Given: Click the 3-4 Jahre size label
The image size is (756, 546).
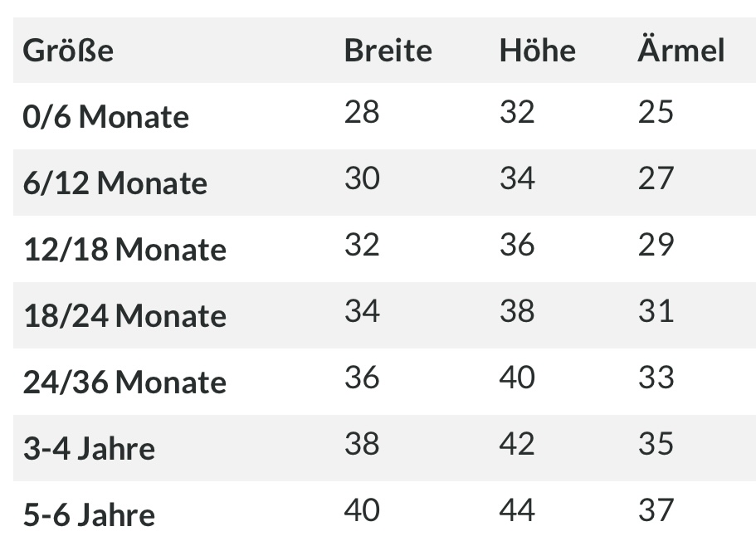Looking at the screenshot, I should 89,449.
